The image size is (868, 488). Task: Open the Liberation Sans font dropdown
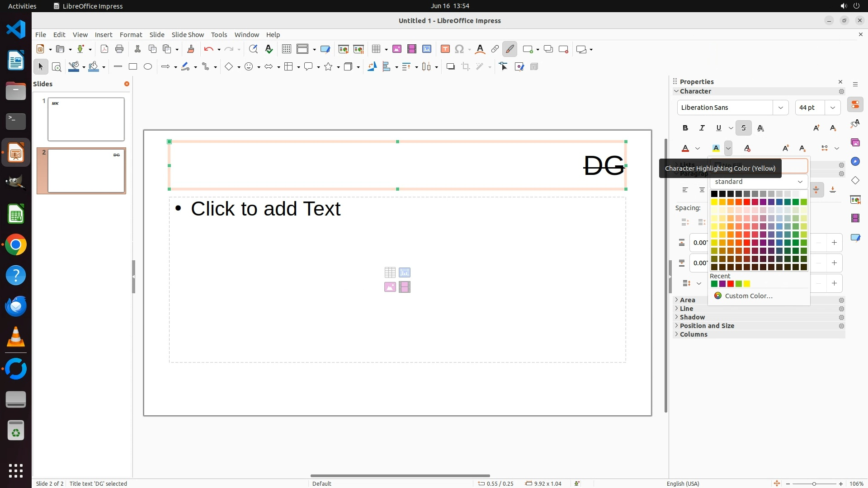click(x=780, y=108)
